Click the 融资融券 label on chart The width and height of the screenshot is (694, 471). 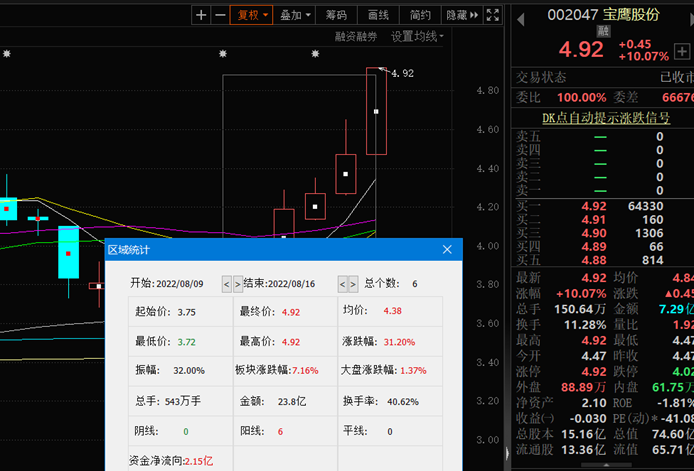(356, 37)
